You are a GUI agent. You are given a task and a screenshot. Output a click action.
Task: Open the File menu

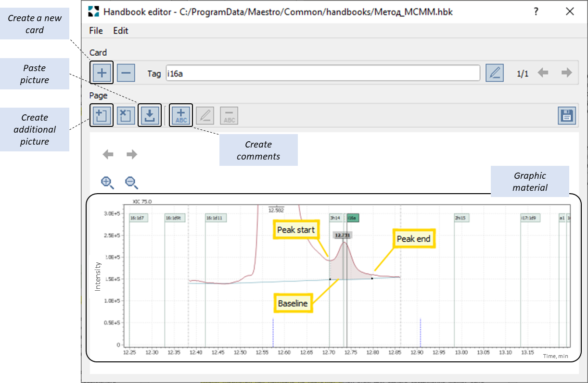click(96, 31)
